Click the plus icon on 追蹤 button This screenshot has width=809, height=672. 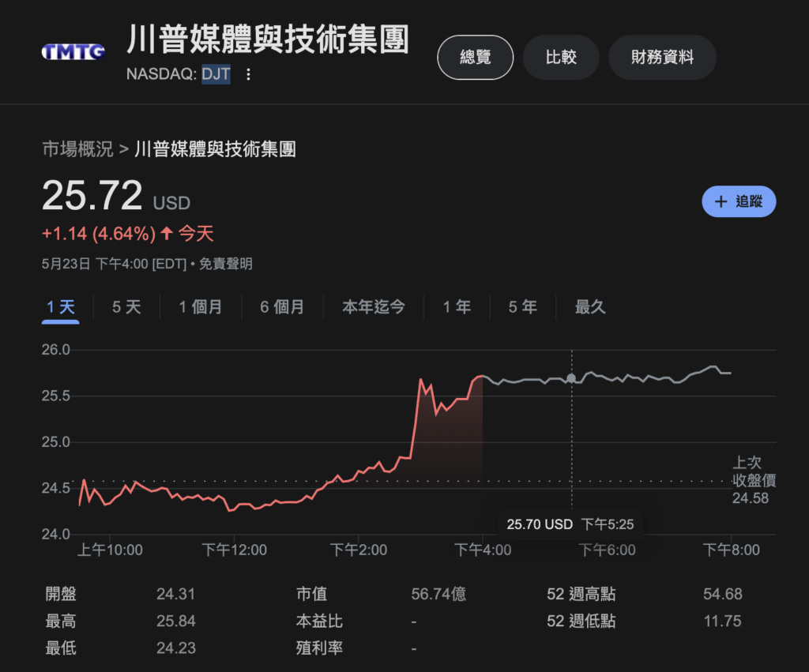click(x=721, y=201)
